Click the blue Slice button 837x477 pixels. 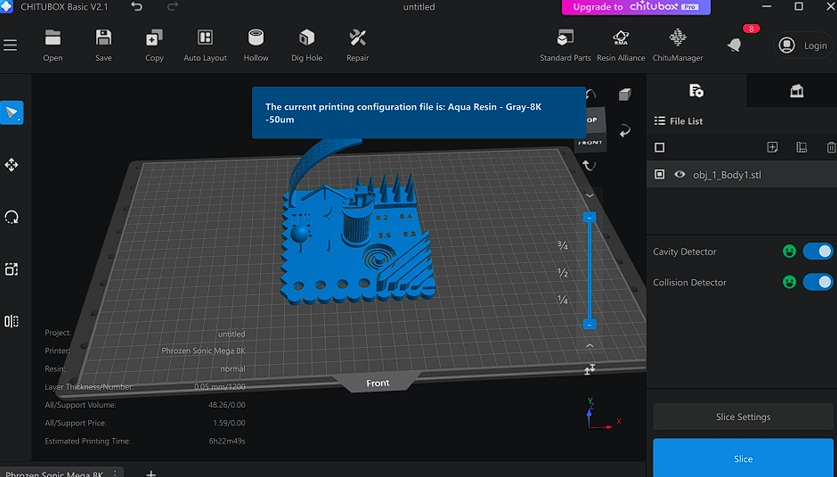tap(743, 458)
